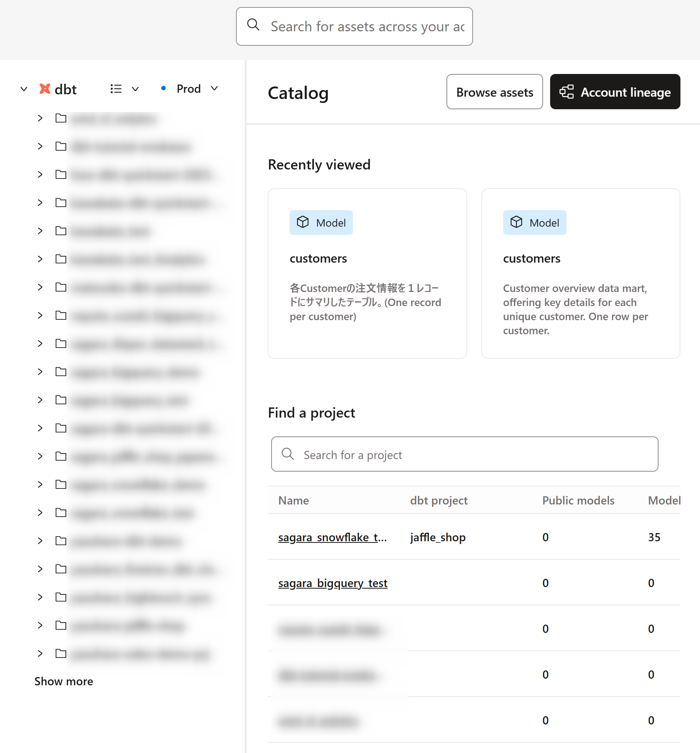This screenshot has width=700, height=753.
Task: Collapse the dbt tree with its chevron
Action: 24,89
